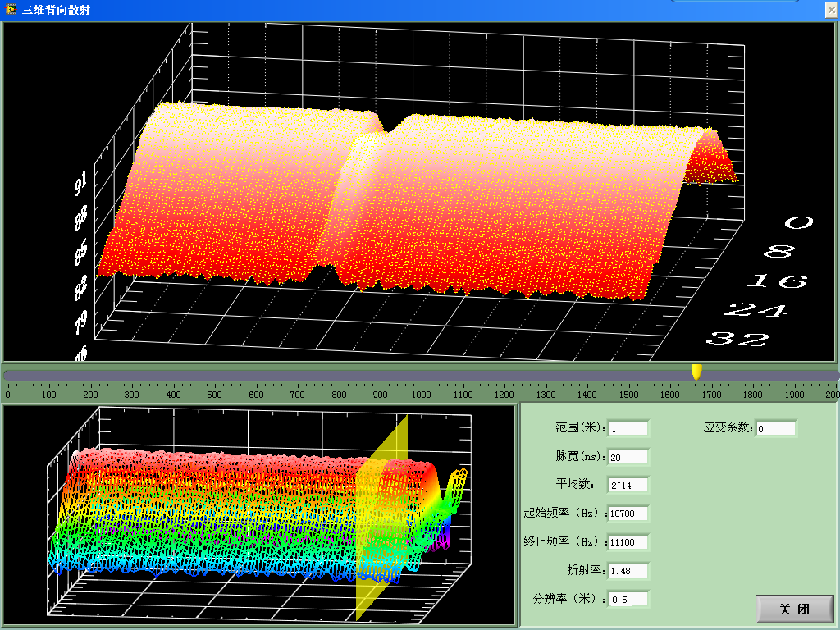Click the 终止频率 field showing 11100

pos(628,542)
